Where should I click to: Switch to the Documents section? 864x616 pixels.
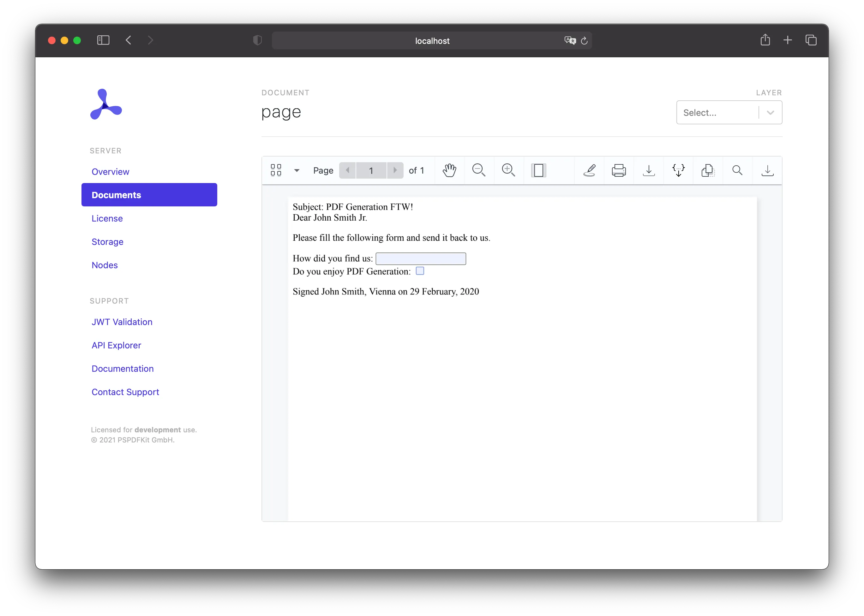[x=116, y=195]
